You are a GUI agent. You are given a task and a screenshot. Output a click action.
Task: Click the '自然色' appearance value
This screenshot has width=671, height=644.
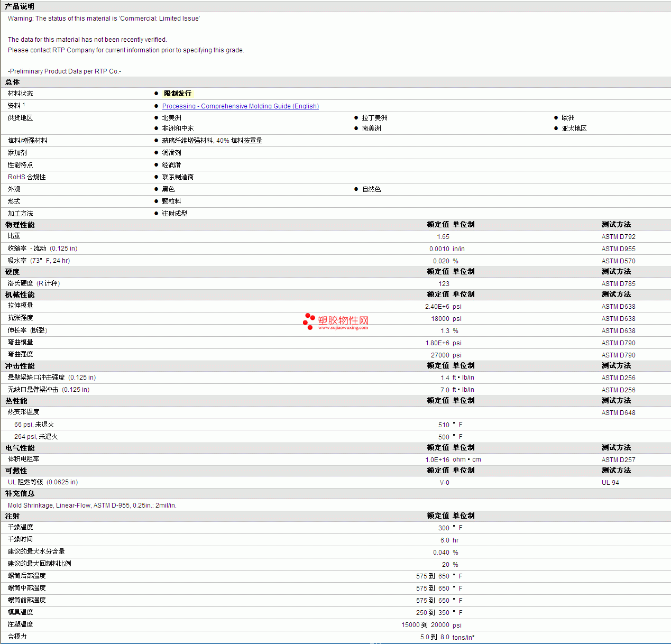coord(371,189)
